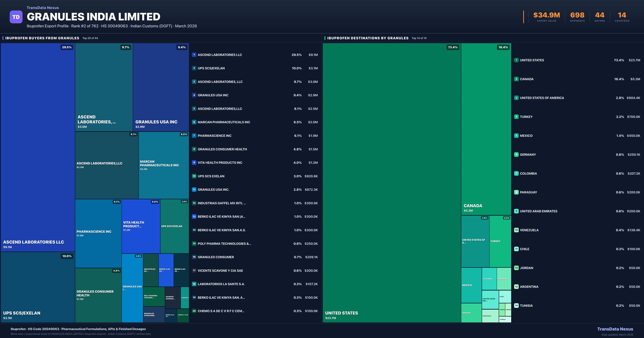Viewport: 644px width, 338px height.
Task: Click the UPS SCS/EXELAN block in the treemap
Action: [38, 287]
